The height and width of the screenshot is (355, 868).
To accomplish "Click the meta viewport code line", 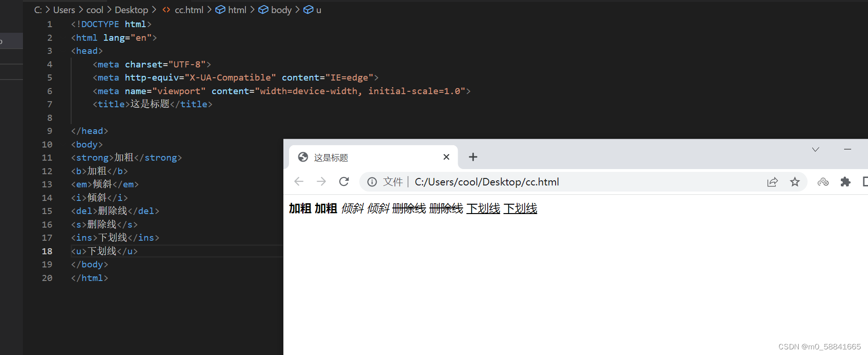I will 282,91.
